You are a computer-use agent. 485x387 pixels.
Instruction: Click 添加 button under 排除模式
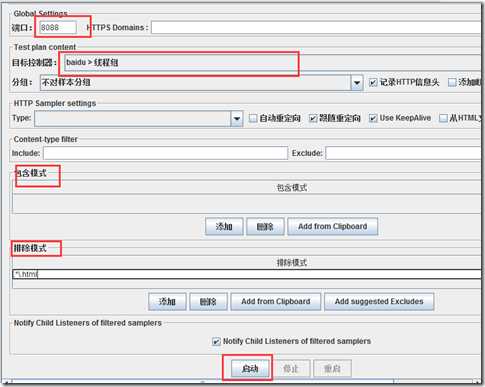pyautogui.click(x=167, y=302)
